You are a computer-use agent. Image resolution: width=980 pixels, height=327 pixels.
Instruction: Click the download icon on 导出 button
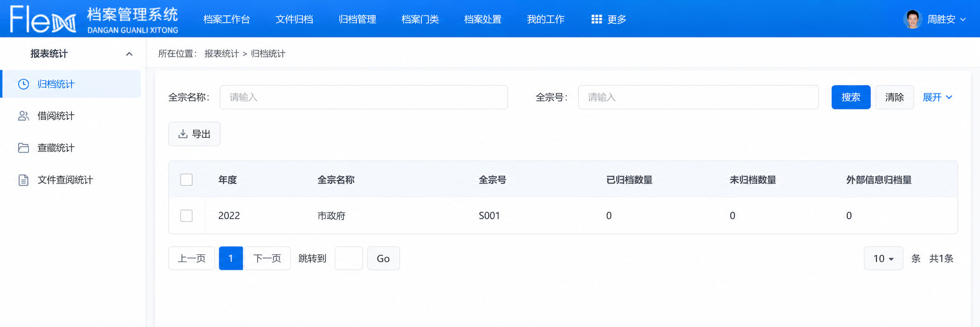pyautogui.click(x=183, y=134)
